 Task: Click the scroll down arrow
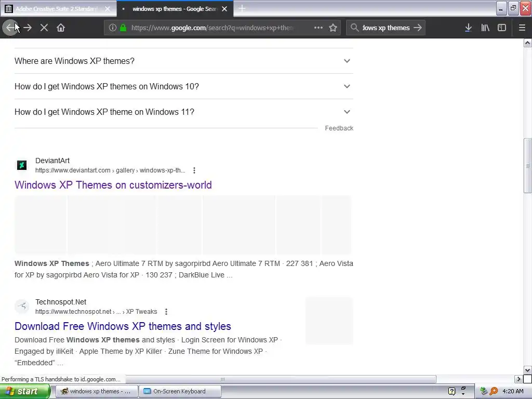[528, 370]
